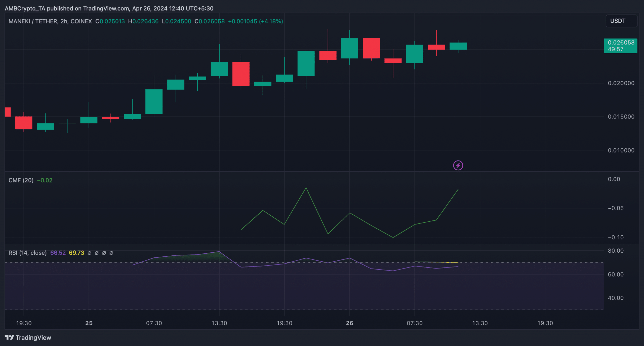Click the first 07:30 time axis label
This screenshot has height=346, width=644.
tap(154, 323)
